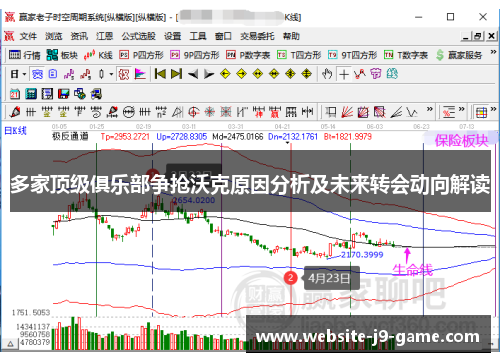Screen dimensions: 500x362
Task: Select the zigzag wave line tool
Action: coord(412,112)
